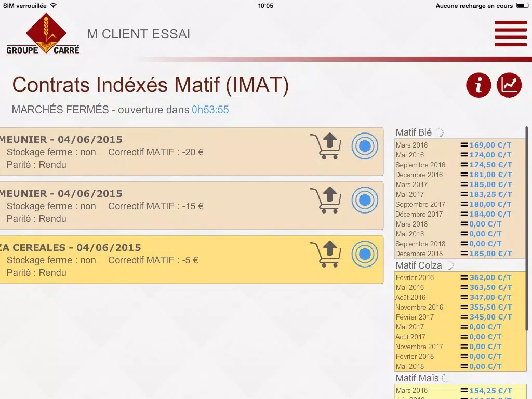Tap the countdown 0h53:55
Screen dimensions: 532x399
coord(210,110)
